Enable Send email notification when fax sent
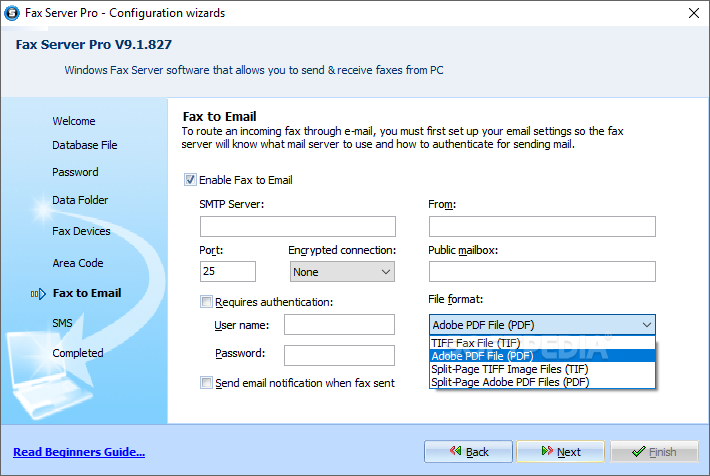 pyautogui.click(x=206, y=383)
